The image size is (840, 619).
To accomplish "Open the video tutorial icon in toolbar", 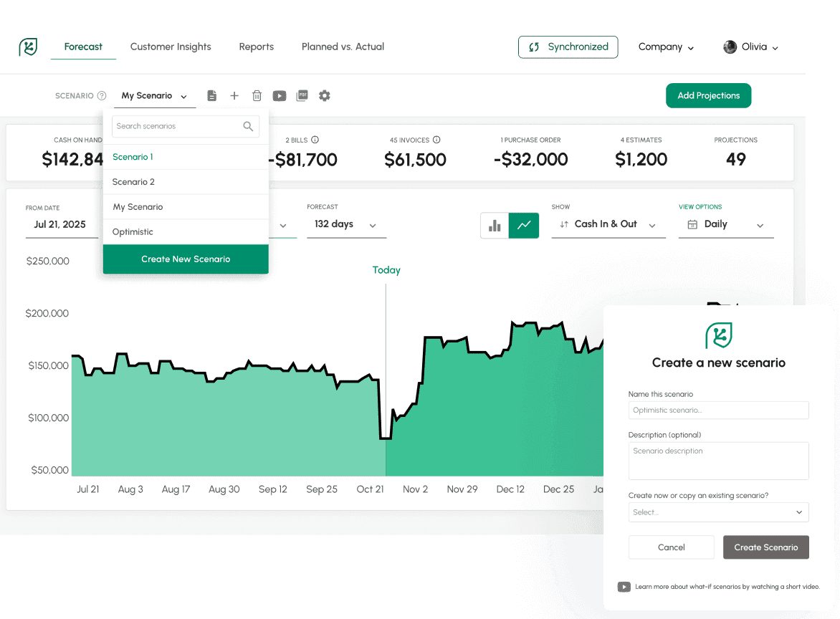I will pyautogui.click(x=280, y=96).
